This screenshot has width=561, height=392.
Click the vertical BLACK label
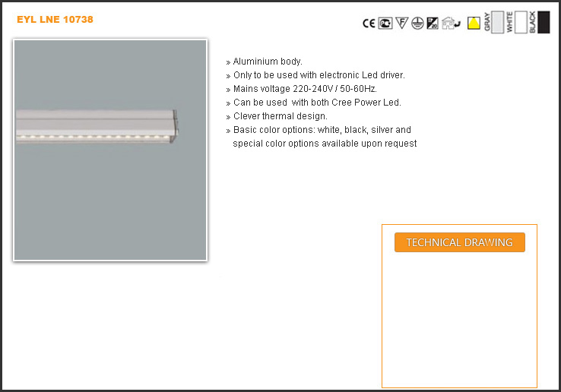(x=532, y=22)
